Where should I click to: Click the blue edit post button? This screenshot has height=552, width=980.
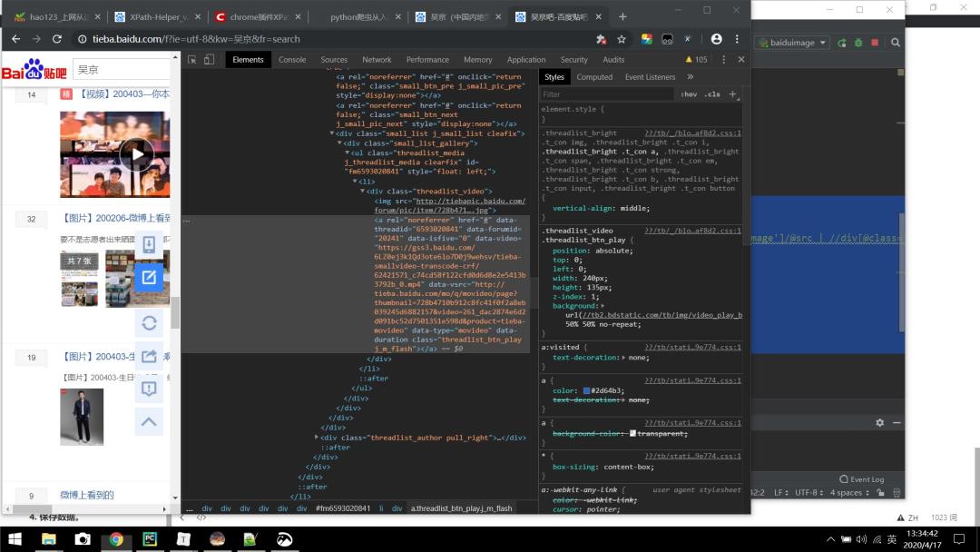(149, 277)
